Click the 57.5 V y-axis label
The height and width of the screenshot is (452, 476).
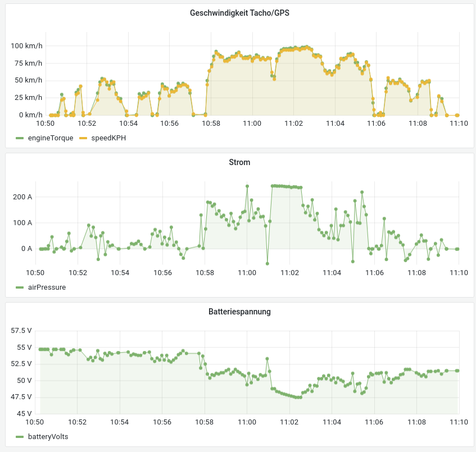pos(21,331)
